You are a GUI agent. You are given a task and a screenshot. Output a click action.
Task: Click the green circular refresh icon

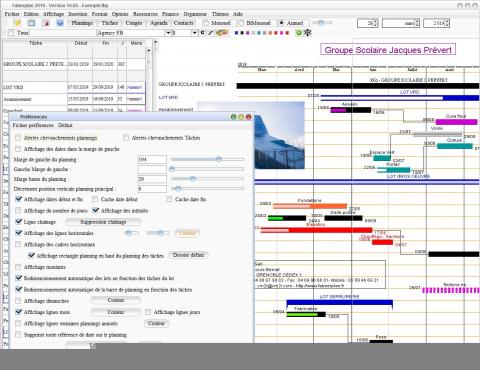[298, 33]
